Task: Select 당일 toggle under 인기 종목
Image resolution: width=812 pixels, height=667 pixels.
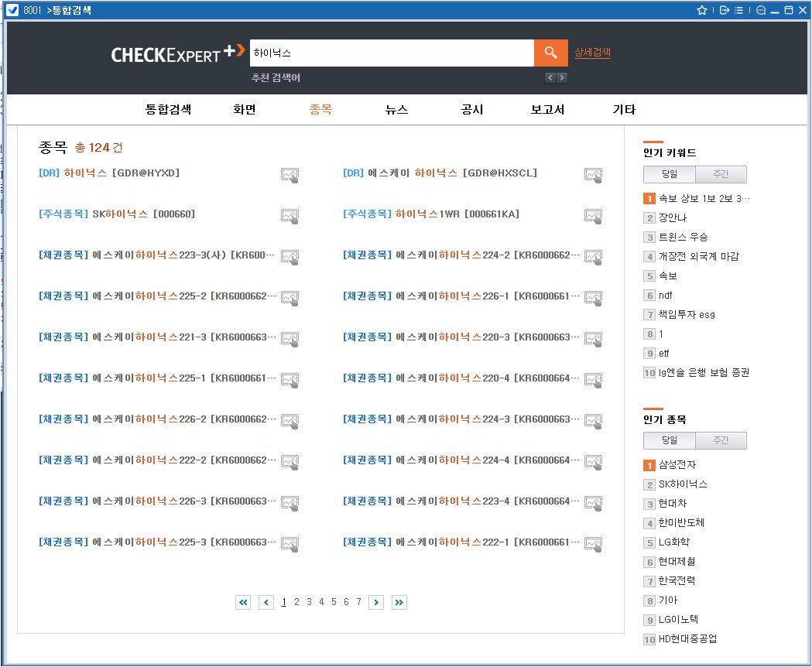Action: [x=669, y=440]
